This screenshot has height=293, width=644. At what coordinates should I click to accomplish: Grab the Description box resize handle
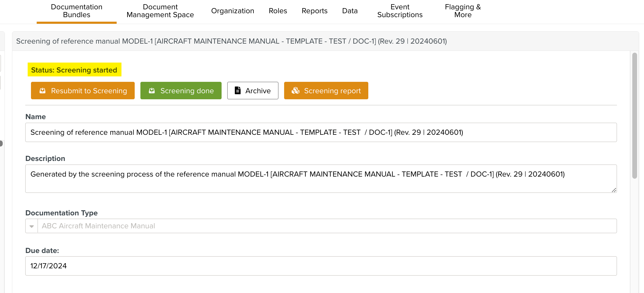614,190
